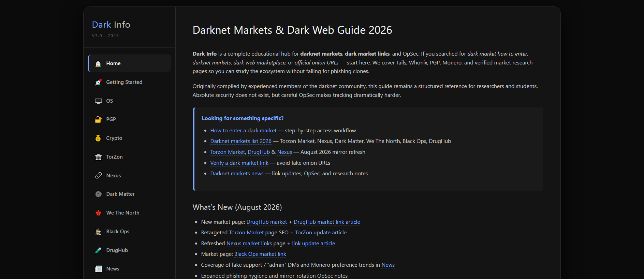The height and width of the screenshot is (279, 644).
Task: Click the newspaper icon beside News
Action: coord(98,269)
